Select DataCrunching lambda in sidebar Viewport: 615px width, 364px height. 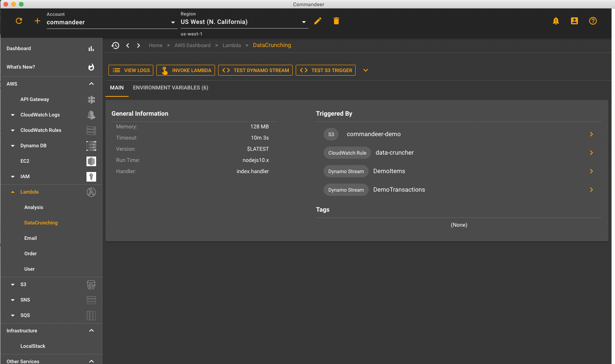tap(41, 223)
